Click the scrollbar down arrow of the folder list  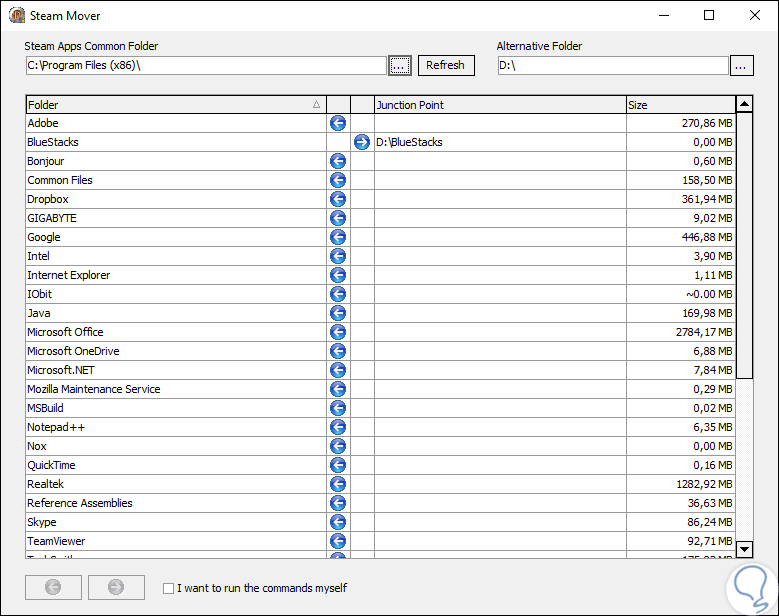[744, 549]
